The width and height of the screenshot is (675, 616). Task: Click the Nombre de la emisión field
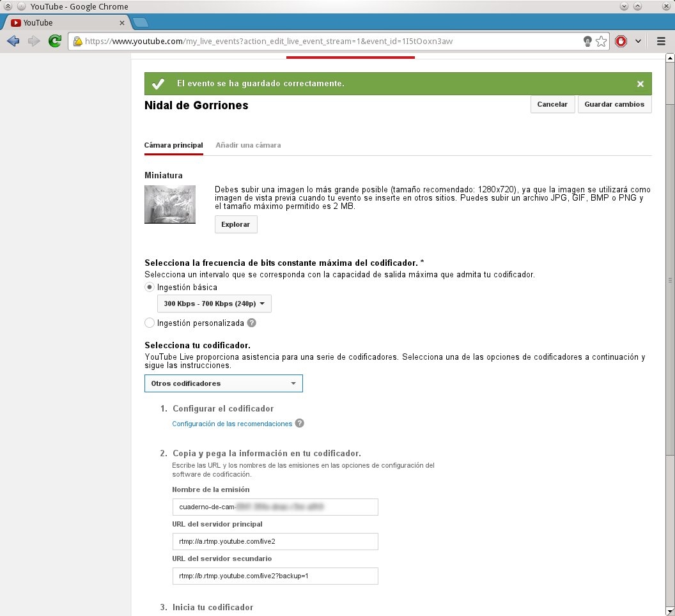click(275, 507)
